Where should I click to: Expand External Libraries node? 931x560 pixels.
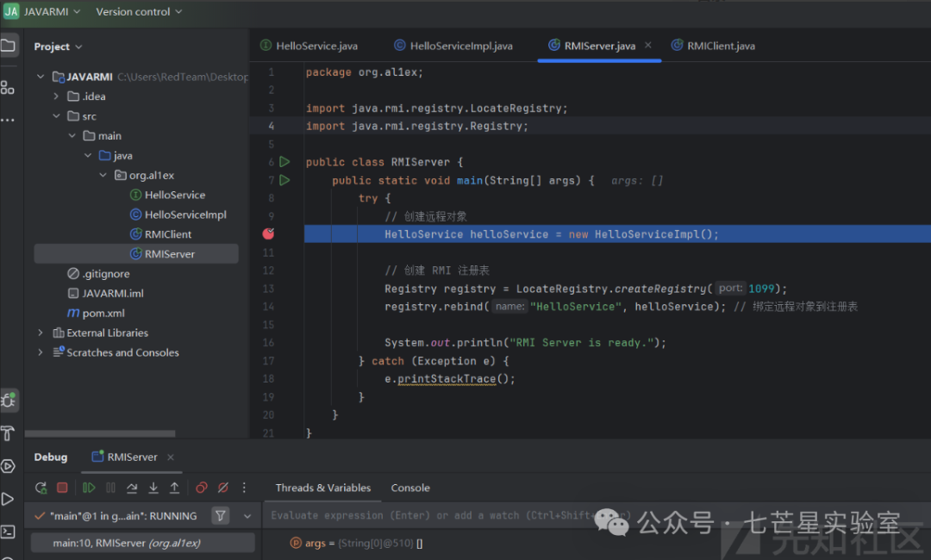point(41,333)
